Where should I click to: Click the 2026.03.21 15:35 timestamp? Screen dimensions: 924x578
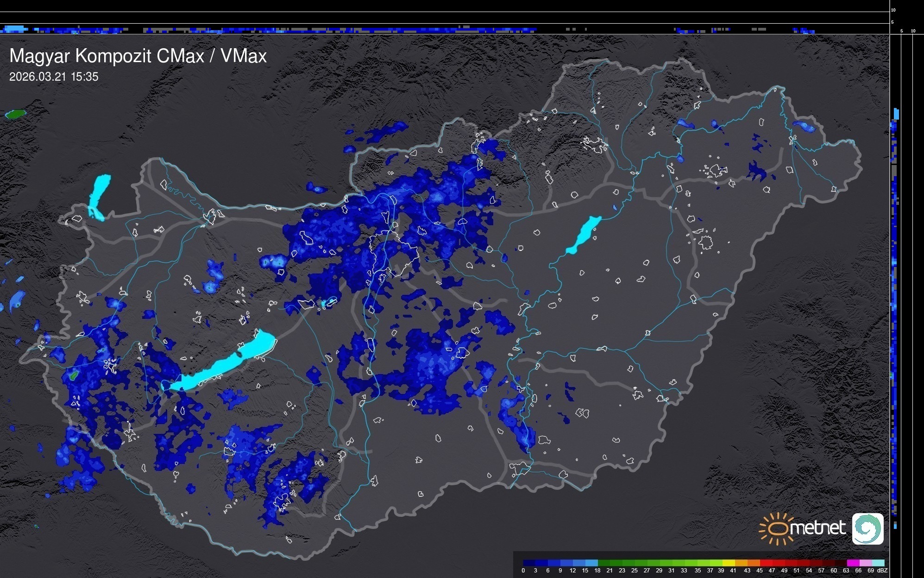[54, 77]
